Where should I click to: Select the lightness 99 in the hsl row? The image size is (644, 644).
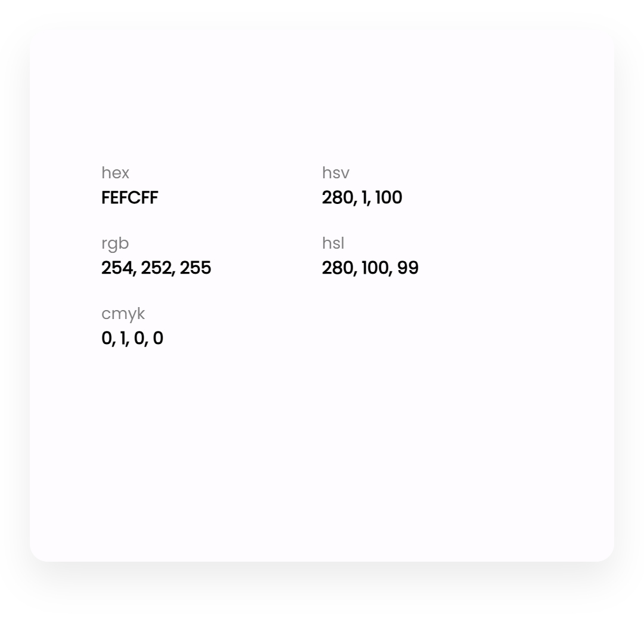coord(408,268)
